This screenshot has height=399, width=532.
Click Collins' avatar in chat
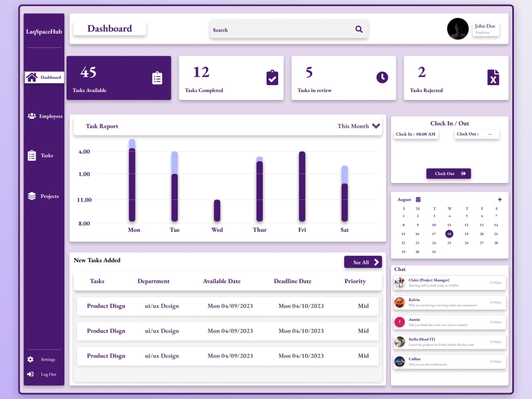pos(400,361)
